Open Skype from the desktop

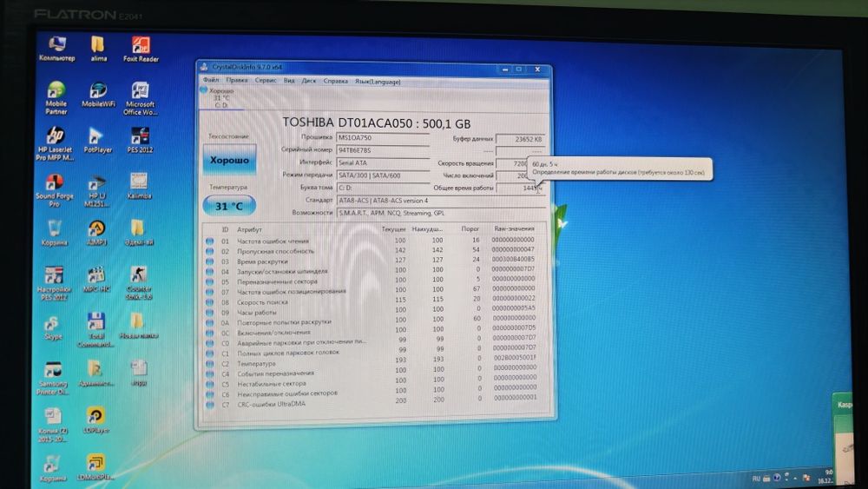pyautogui.click(x=53, y=327)
